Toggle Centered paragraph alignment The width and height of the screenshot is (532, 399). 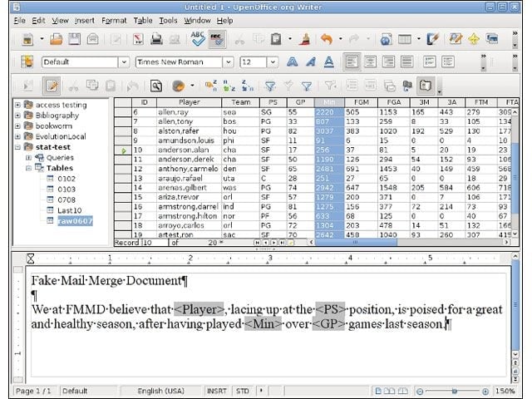click(370, 62)
